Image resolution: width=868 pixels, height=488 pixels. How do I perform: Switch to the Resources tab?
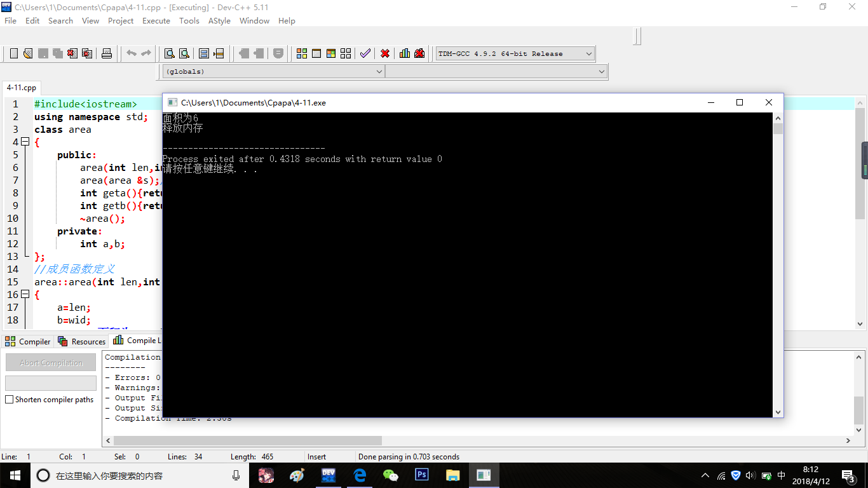click(81, 341)
